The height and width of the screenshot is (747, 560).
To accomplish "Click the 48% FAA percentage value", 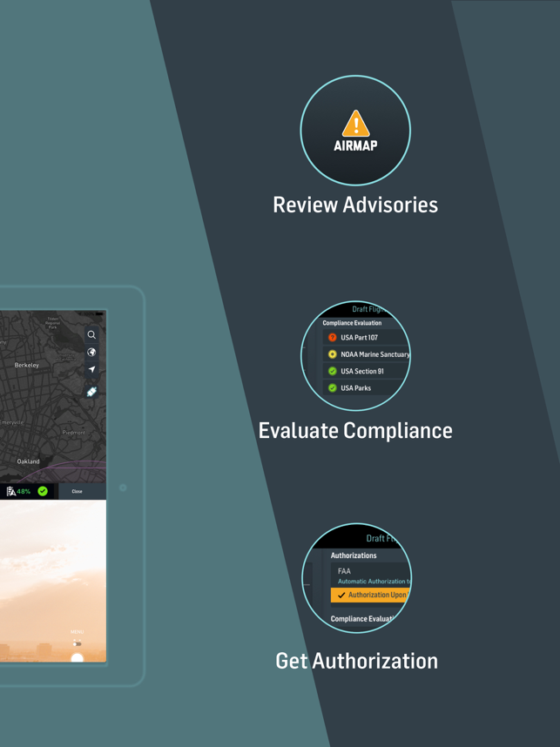I will [24, 491].
